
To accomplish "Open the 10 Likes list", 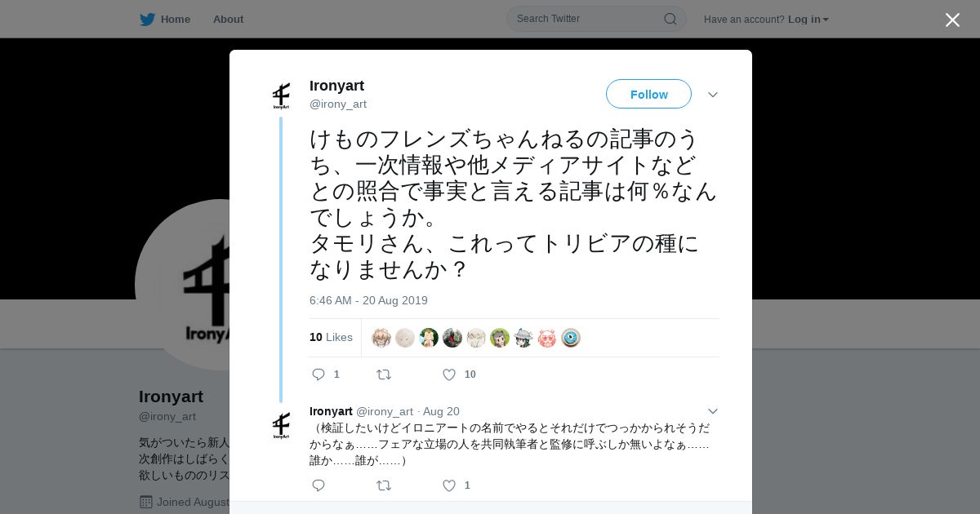I will (331, 337).
